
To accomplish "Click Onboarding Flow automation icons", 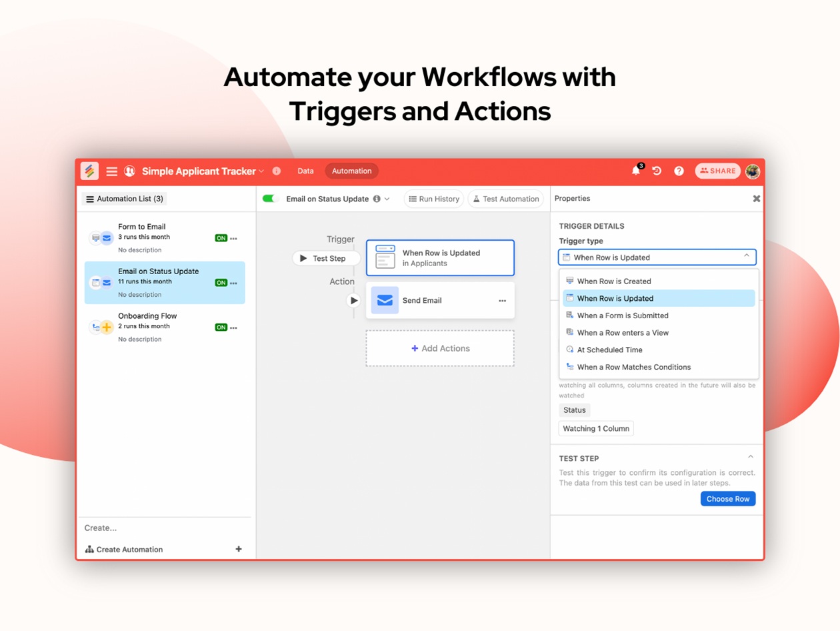I will pos(101,328).
